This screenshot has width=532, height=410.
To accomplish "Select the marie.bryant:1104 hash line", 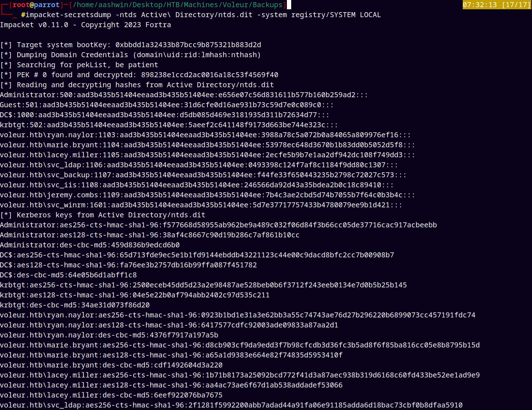I will click(208, 145).
